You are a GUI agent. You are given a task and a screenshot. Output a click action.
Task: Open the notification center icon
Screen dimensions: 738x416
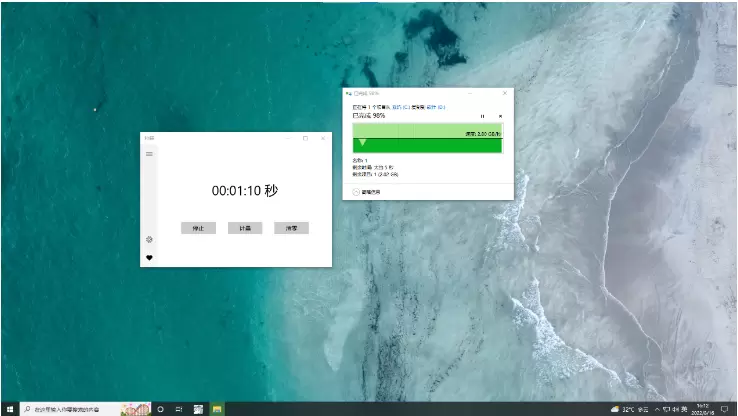724,409
